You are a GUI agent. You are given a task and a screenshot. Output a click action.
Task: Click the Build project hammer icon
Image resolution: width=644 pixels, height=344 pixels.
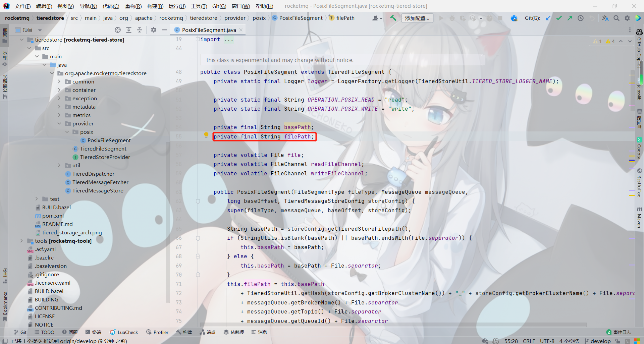[x=393, y=18]
